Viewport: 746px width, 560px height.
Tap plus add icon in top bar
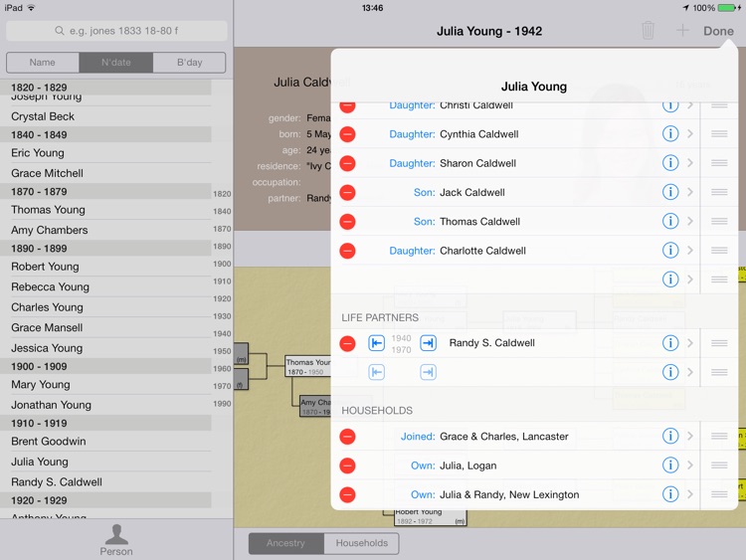point(682,31)
